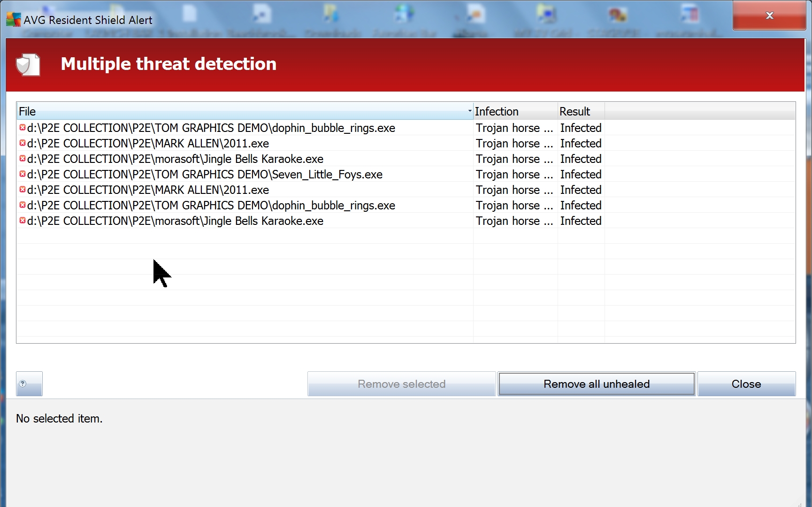
Task: Close the AVG Resident Shield Alert window
Action: 769,15
